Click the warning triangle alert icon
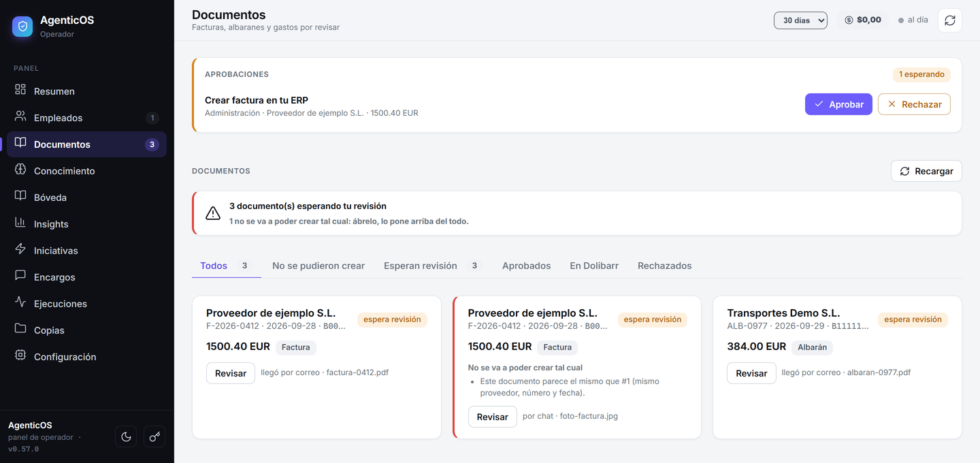Image resolution: width=980 pixels, height=463 pixels. 213,213
